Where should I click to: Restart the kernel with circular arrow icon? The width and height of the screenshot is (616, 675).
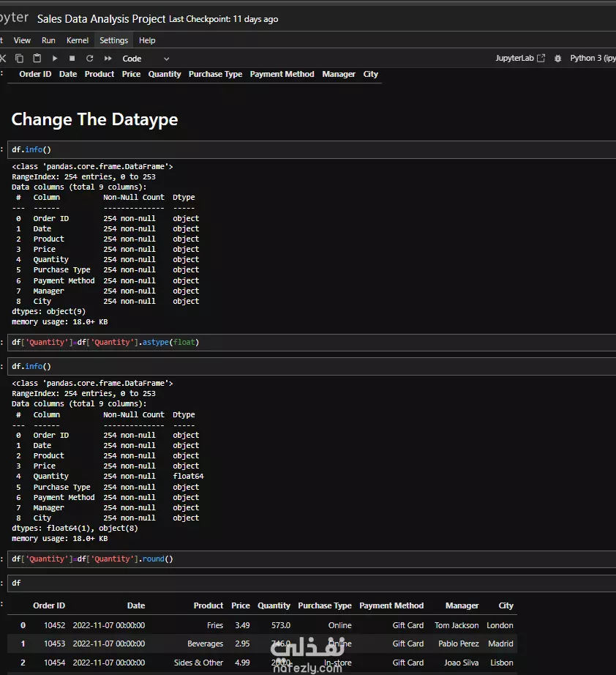(89, 58)
